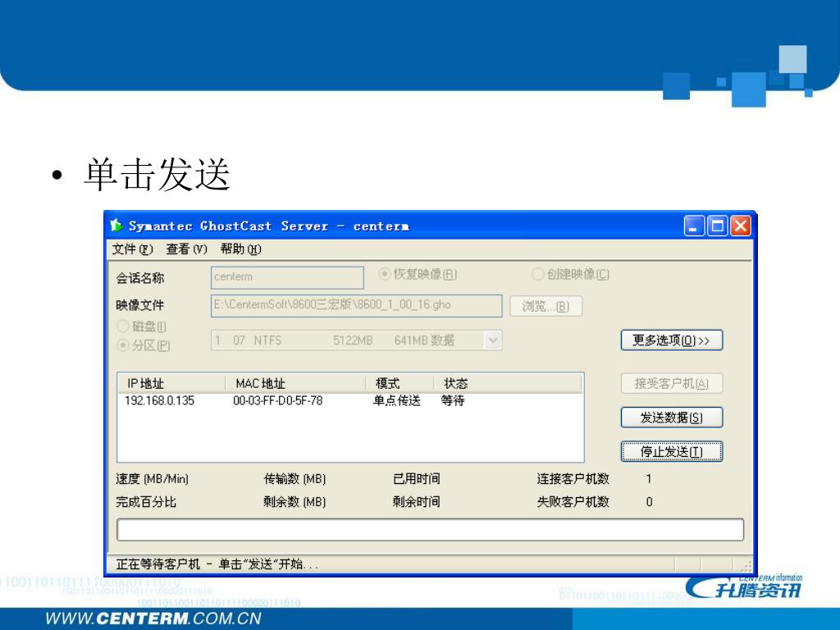Click the window resize grip in status bar
The width and height of the screenshot is (840, 630).
pos(746,566)
